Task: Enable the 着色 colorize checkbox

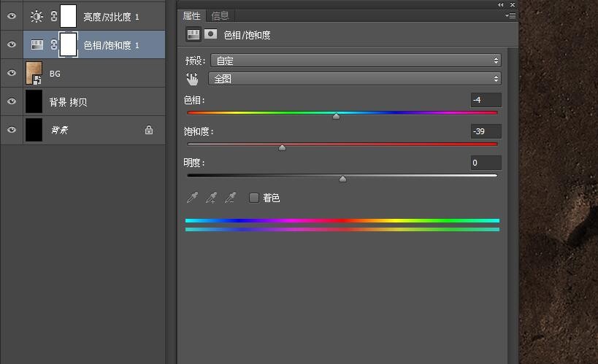Action: [254, 198]
